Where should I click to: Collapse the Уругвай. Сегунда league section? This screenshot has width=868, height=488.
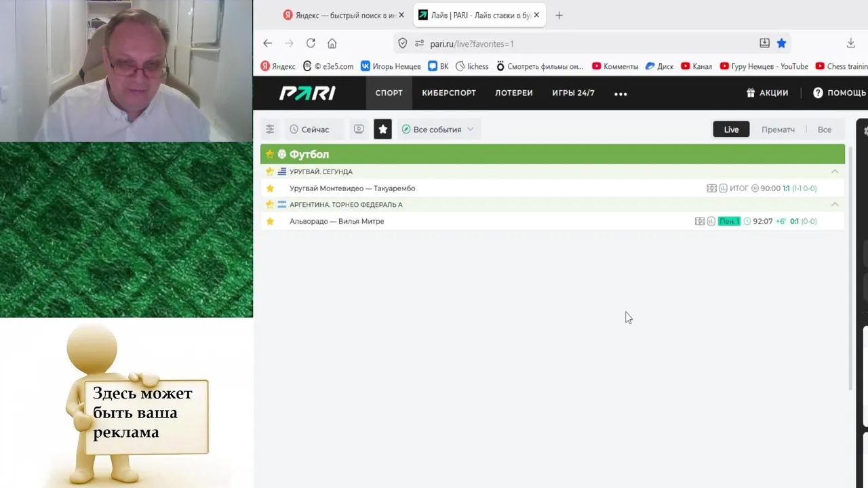pyautogui.click(x=835, y=171)
